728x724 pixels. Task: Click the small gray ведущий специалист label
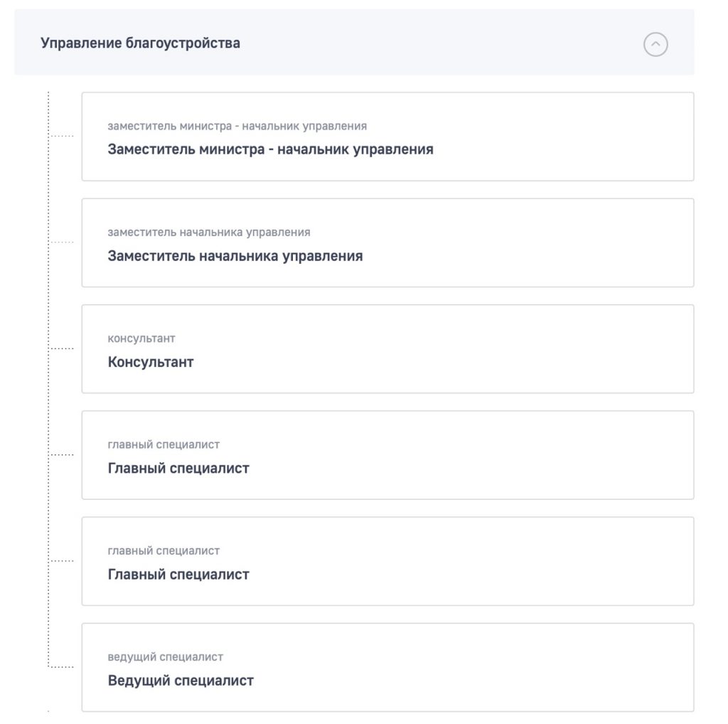tap(165, 657)
